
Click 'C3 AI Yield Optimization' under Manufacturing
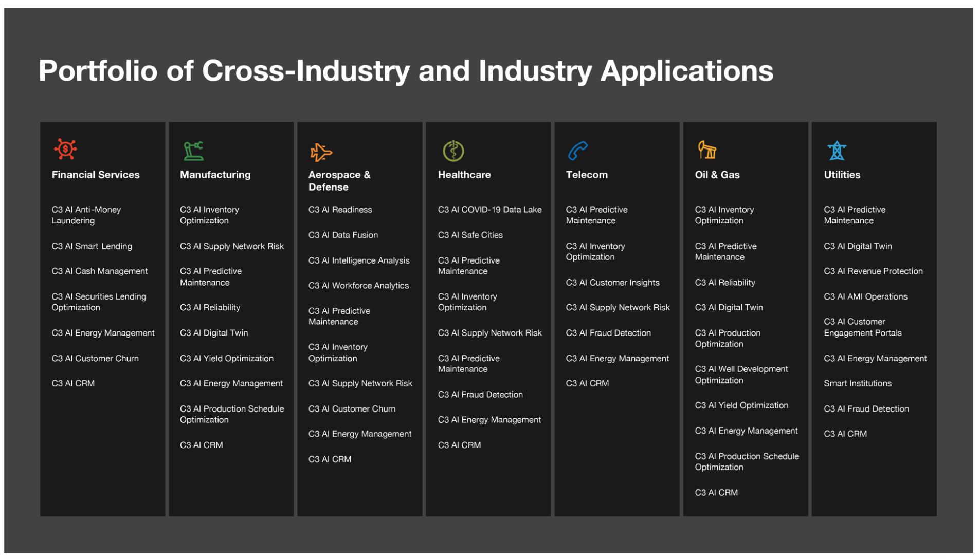[227, 359]
